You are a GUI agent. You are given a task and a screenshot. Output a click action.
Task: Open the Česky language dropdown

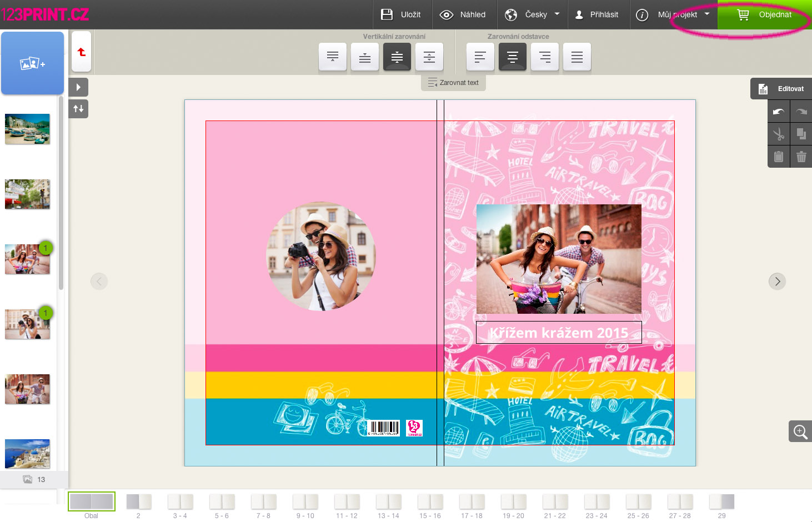coord(532,14)
